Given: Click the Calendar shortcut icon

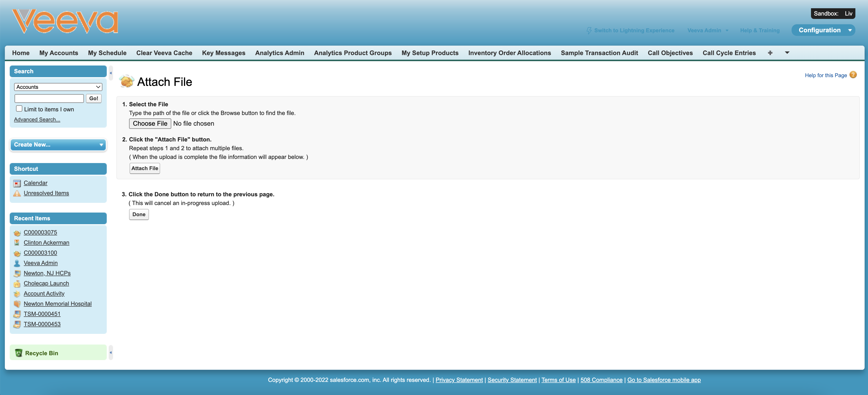Looking at the screenshot, I should pyautogui.click(x=17, y=183).
